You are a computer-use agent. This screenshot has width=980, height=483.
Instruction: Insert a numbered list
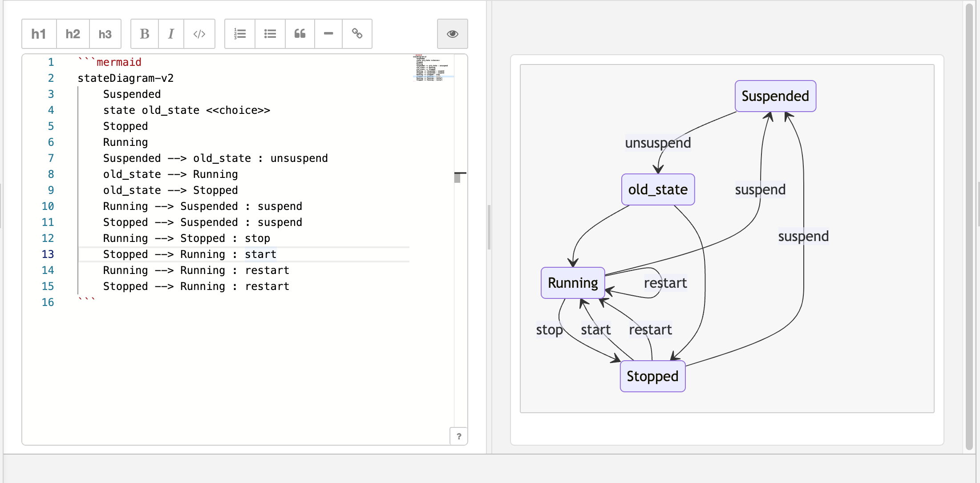click(240, 34)
